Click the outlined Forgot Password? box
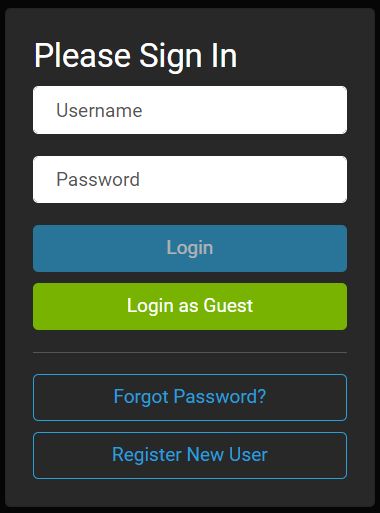 coord(190,397)
